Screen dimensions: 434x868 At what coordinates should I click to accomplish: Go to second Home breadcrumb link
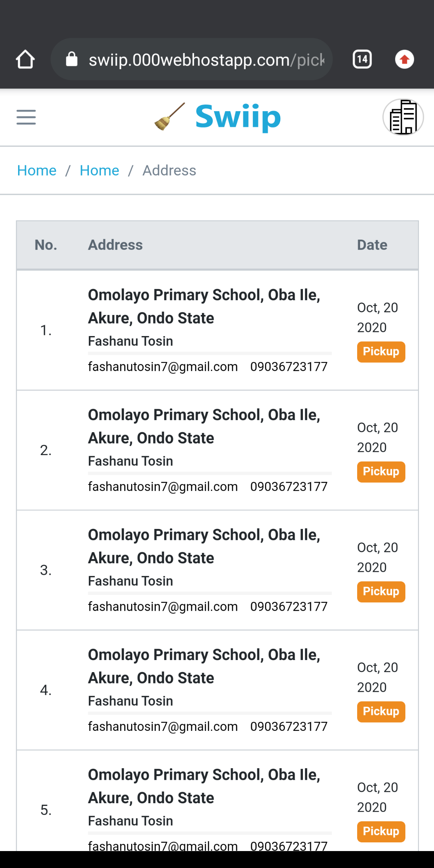(99, 171)
